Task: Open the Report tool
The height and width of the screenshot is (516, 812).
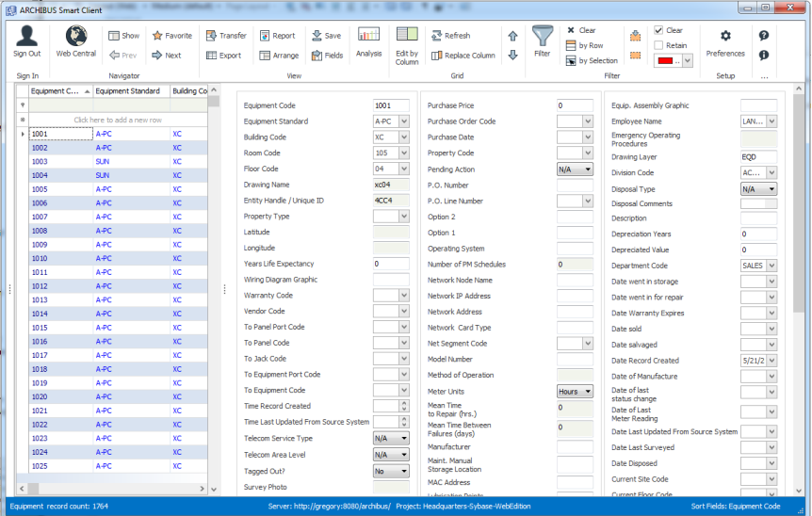Action: pos(278,36)
